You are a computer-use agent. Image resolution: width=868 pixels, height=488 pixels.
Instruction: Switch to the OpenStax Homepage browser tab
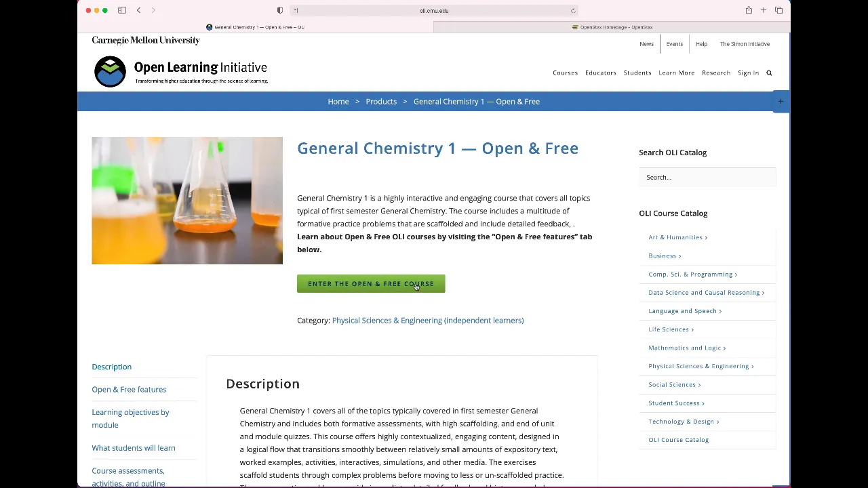[612, 27]
